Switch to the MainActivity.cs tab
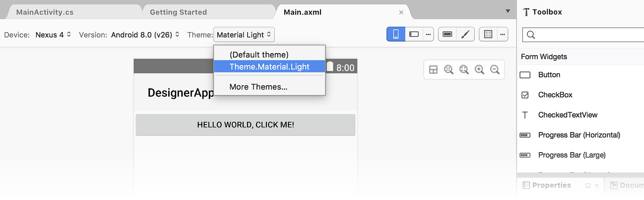644x200 pixels. (x=45, y=12)
